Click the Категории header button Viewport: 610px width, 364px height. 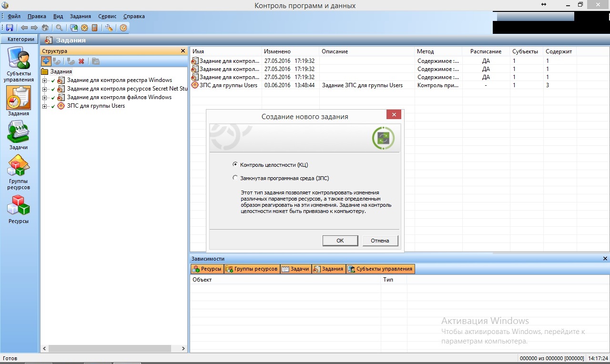20,40
